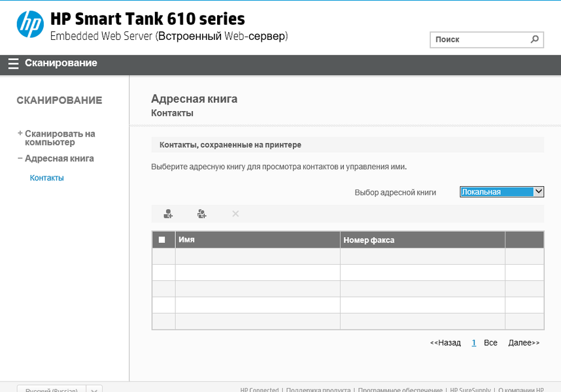The height and width of the screenshot is (392, 561).
Task: Click the HP logo
Action: pos(30,25)
